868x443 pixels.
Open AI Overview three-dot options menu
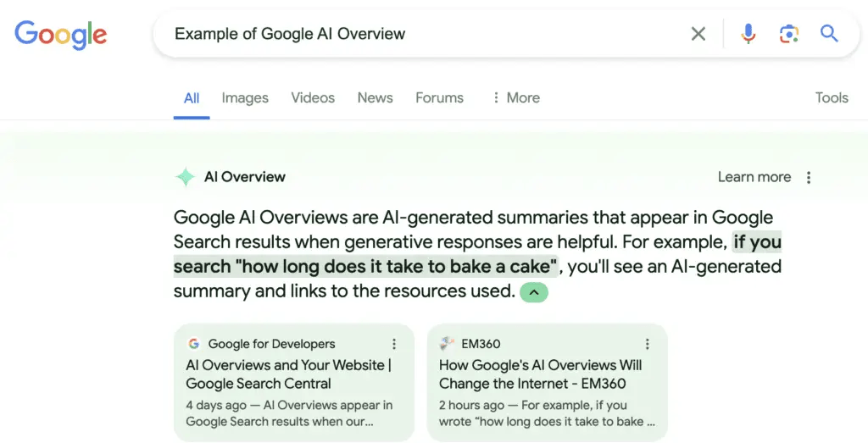(809, 177)
